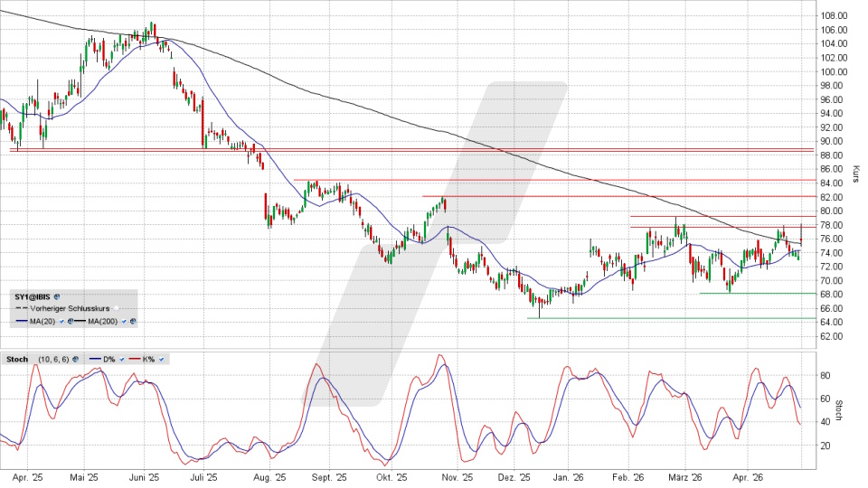Click the blue D% legend line swatch
868x488 pixels.
(96, 359)
